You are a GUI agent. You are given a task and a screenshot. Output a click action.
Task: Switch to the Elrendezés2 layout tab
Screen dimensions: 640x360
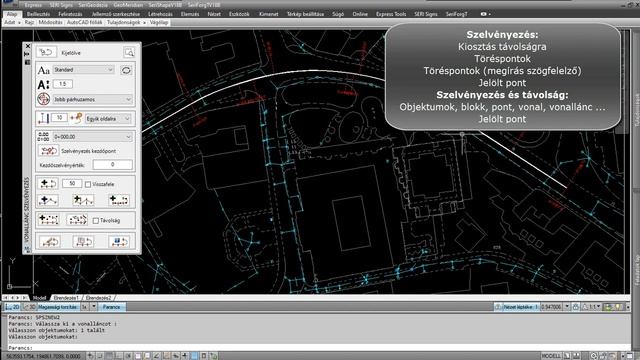98,298
